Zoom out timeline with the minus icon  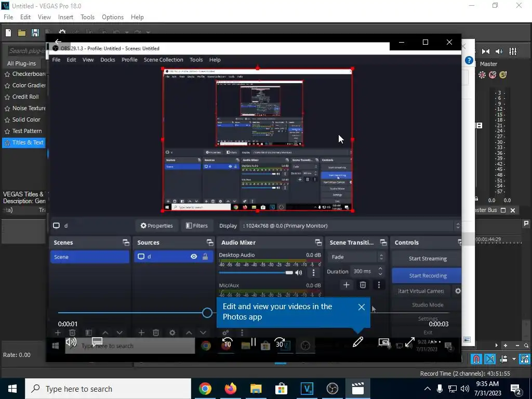click(x=517, y=345)
